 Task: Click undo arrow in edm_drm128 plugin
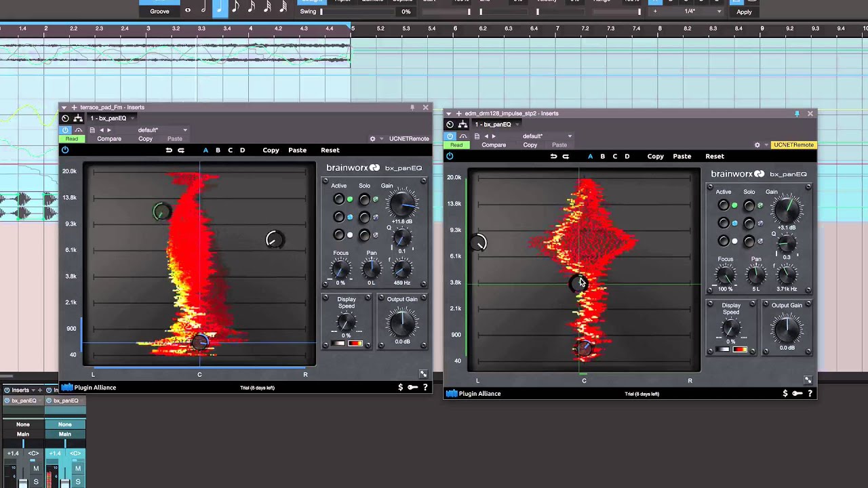coord(553,156)
